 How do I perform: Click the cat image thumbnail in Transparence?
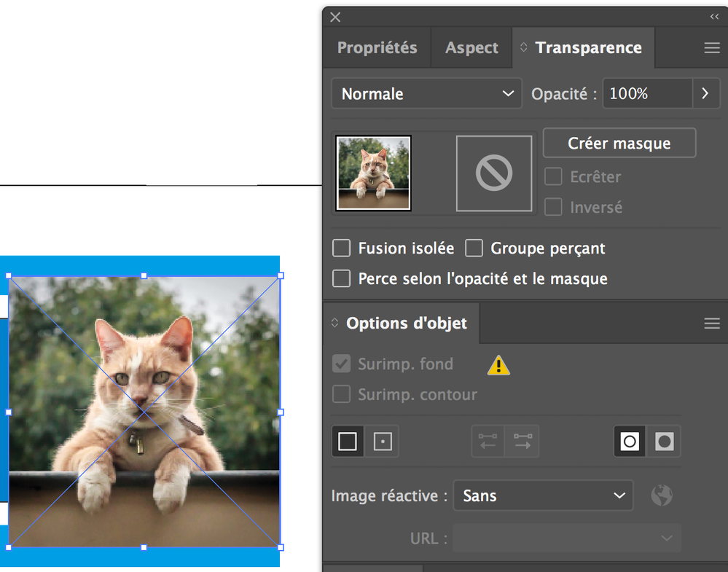click(372, 173)
